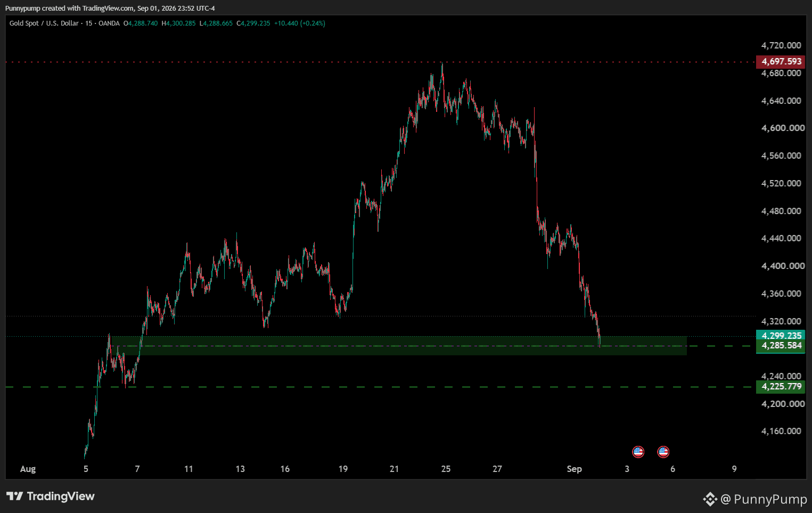The width and height of the screenshot is (812, 513).
Task: Click the TradingView logo icon
Action: (x=14, y=496)
